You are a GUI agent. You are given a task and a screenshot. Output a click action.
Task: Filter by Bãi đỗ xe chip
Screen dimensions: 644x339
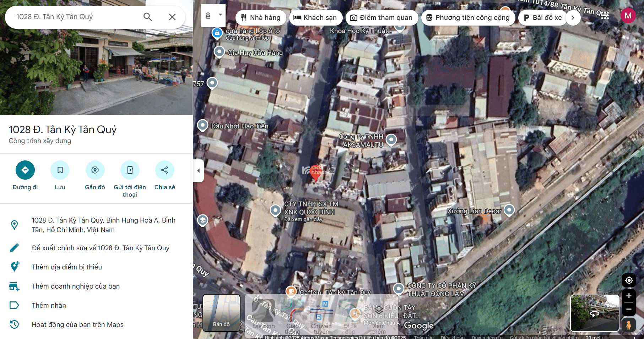click(543, 17)
